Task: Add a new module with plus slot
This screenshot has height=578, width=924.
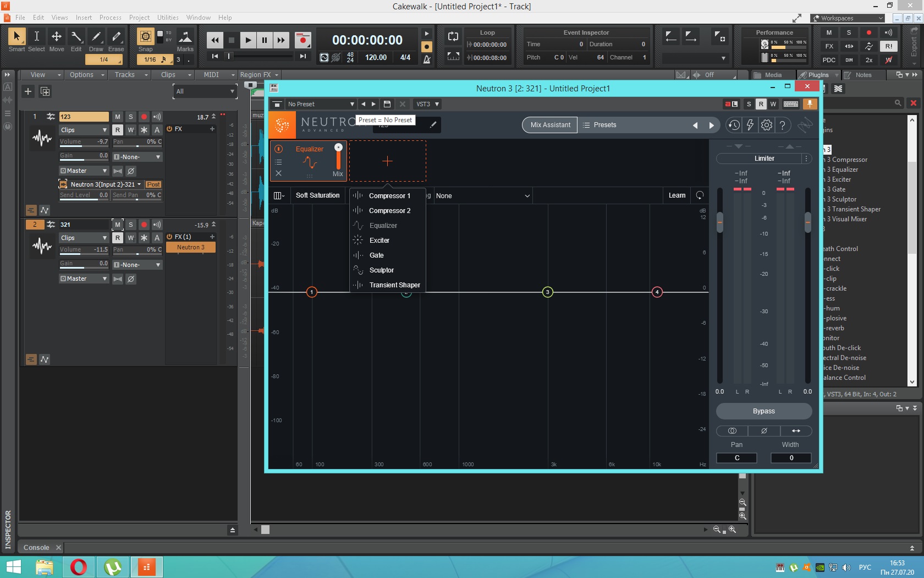Action: tap(387, 161)
